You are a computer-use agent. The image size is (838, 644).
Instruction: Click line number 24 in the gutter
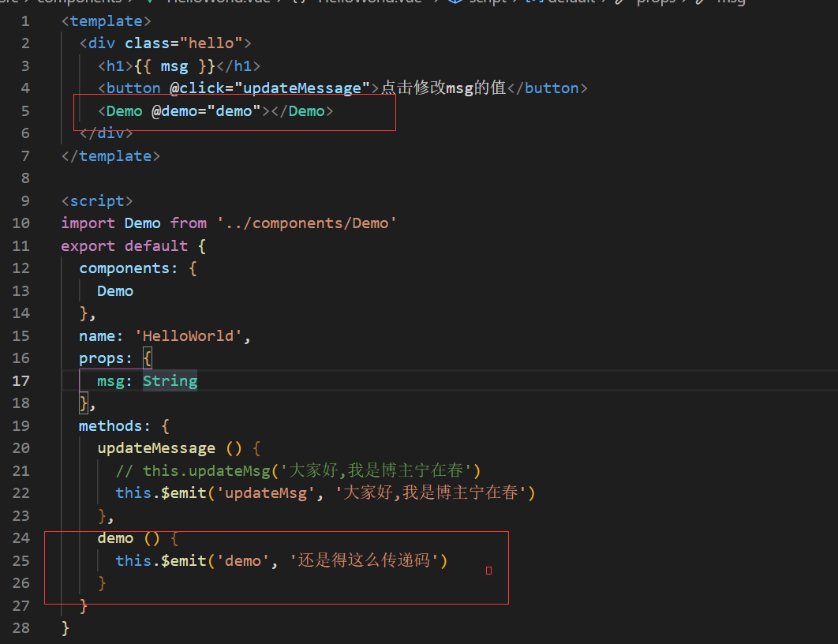[21, 537]
